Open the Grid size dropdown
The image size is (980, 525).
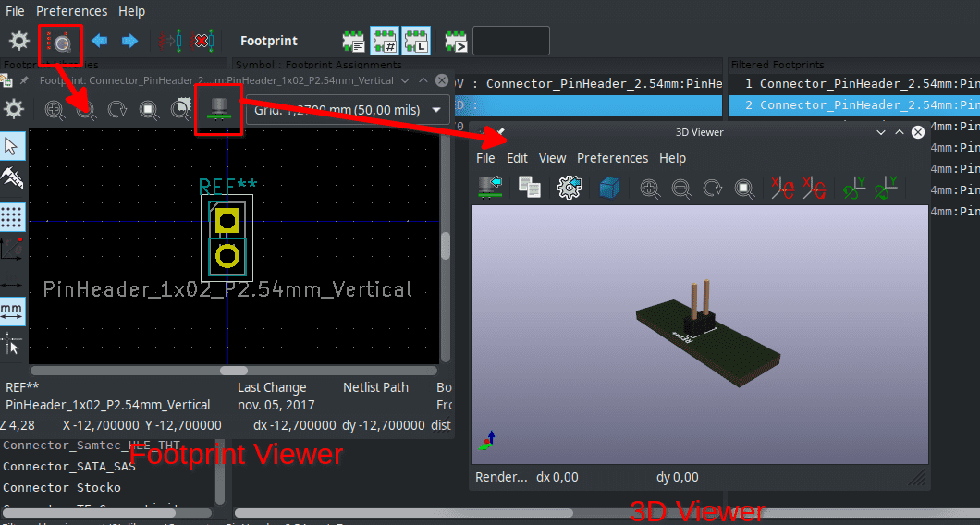point(349,111)
